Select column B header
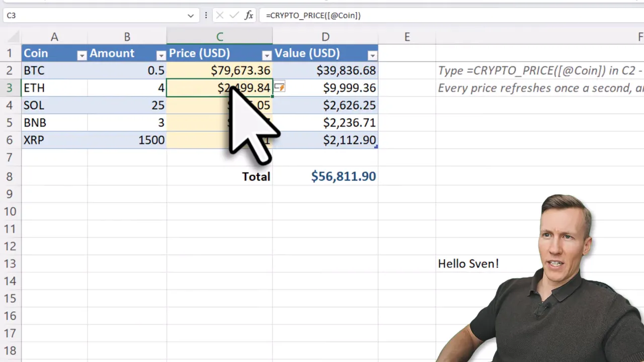644x362 pixels. click(127, 37)
